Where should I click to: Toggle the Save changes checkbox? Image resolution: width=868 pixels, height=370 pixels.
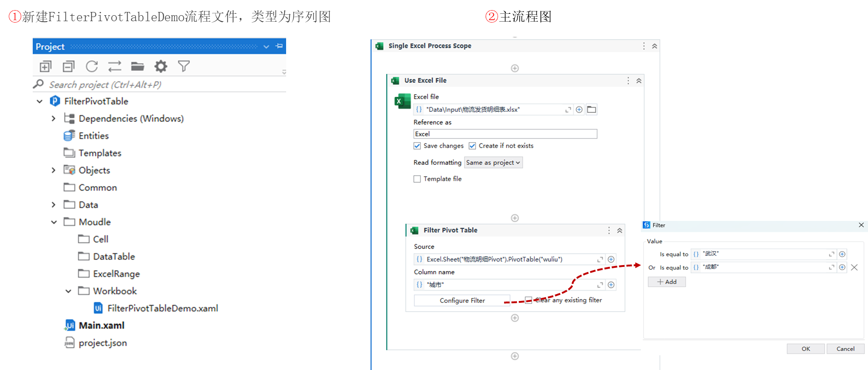417,146
